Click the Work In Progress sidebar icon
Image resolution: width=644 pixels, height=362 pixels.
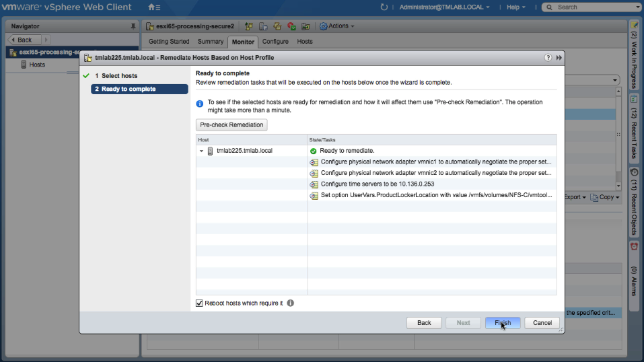pos(634,25)
